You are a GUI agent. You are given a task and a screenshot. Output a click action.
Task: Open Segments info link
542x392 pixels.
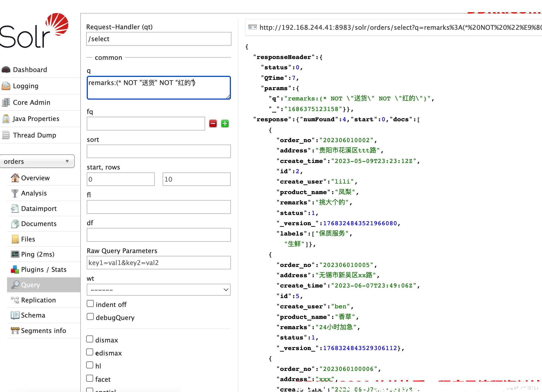pos(43,331)
